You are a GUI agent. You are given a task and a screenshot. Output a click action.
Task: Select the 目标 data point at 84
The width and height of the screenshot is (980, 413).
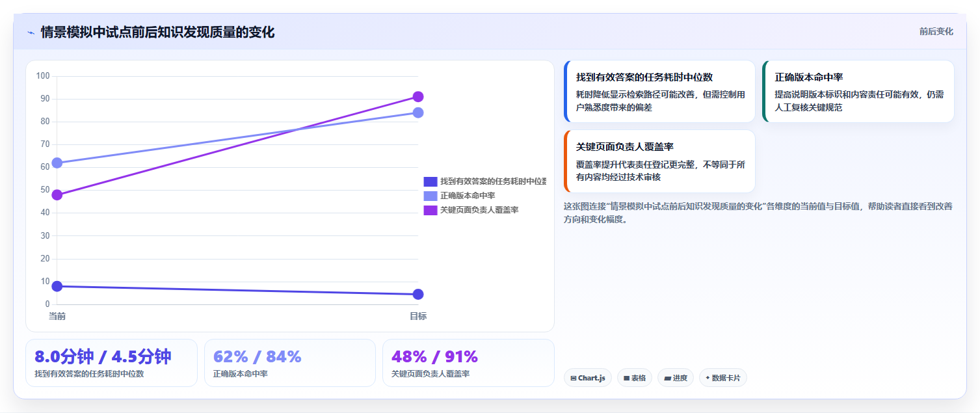point(418,113)
